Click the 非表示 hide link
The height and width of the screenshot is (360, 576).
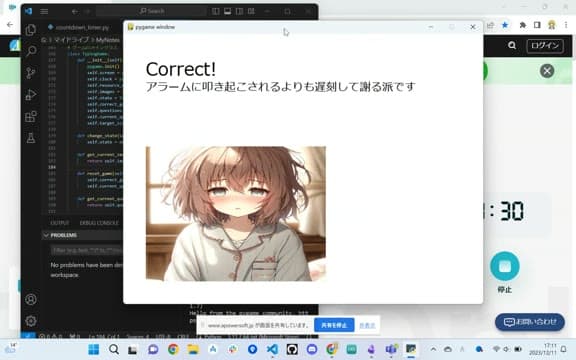367,325
